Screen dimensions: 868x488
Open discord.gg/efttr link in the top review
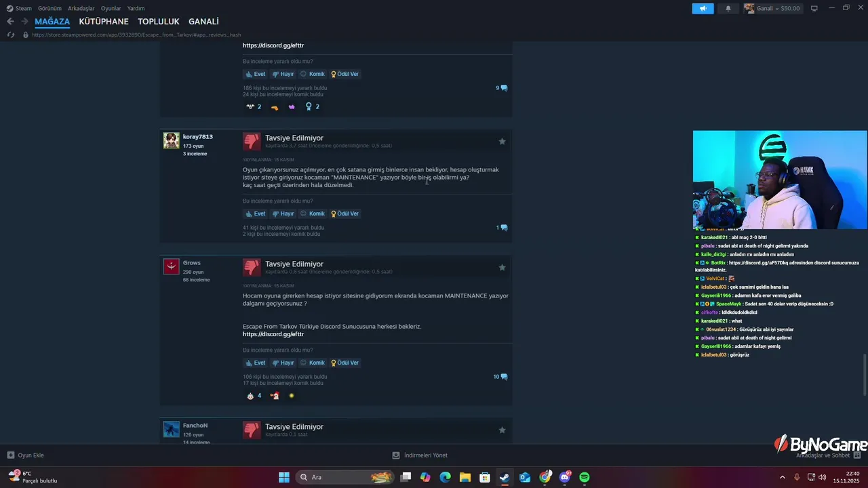tap(273, 45)
